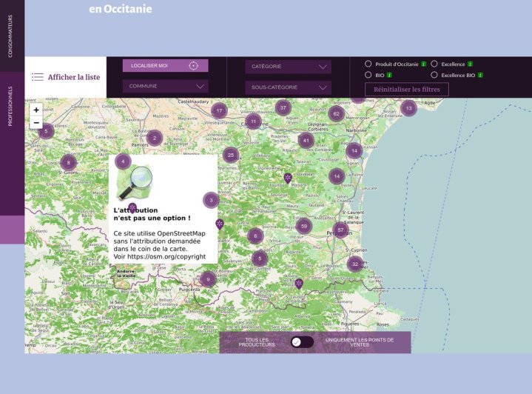This screenshot has width=532, height=394.
Task: Open map cluster marker 32
Action: point(355,264)
